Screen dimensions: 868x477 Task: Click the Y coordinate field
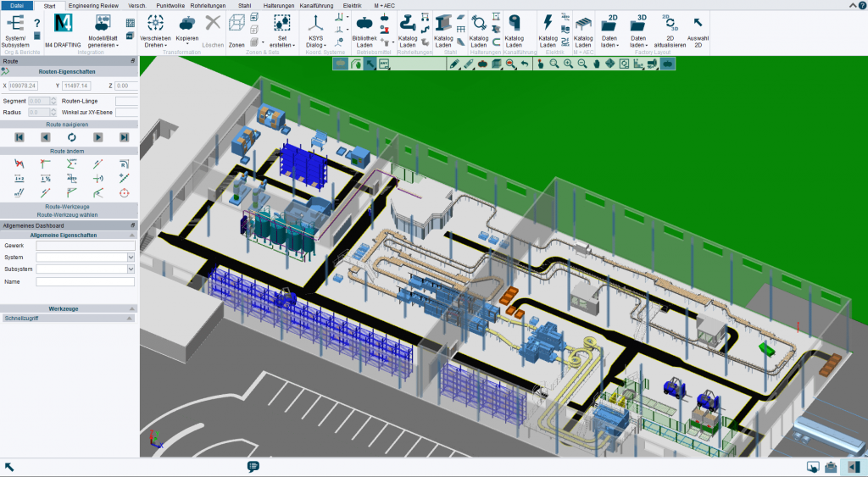click(x=76, y=86)
